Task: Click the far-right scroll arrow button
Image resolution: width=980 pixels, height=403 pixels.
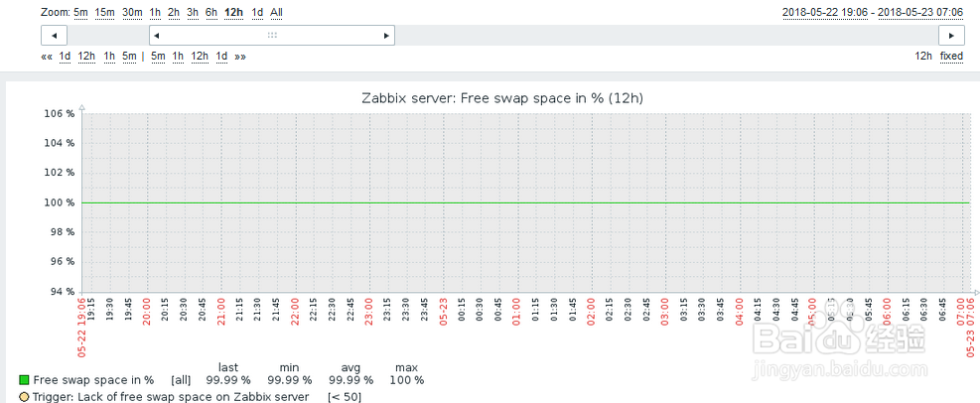Action: [x=950, y=36]
